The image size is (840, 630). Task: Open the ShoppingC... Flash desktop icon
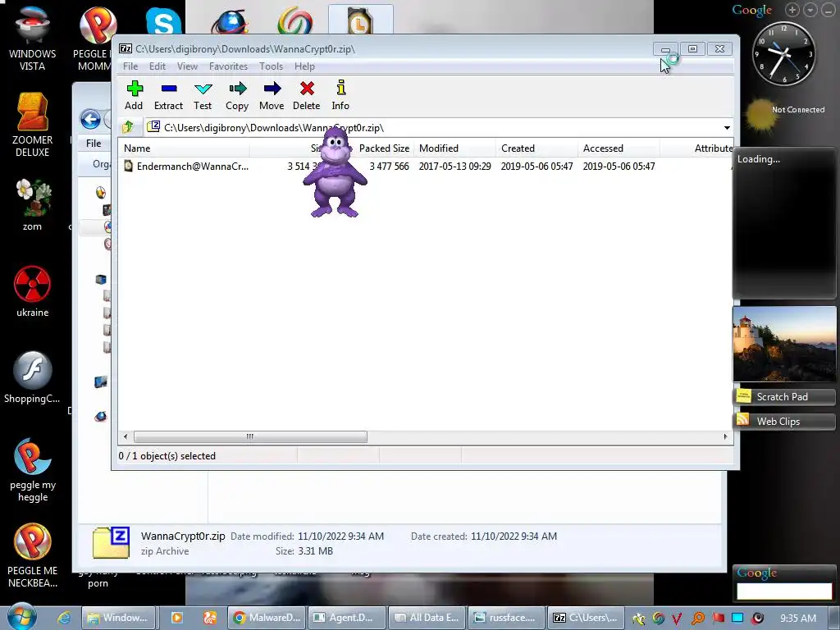point(32,377)
